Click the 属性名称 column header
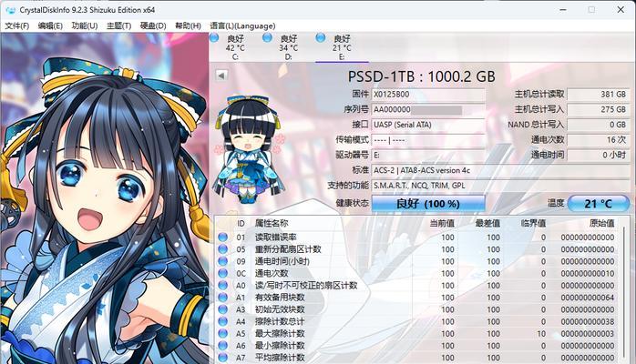 pos(272,224)
